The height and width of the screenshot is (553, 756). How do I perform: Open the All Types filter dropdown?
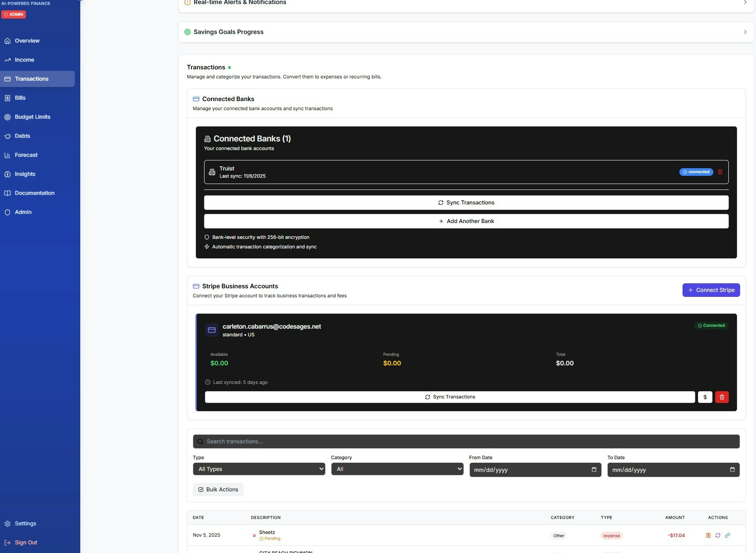click(259, 469)
